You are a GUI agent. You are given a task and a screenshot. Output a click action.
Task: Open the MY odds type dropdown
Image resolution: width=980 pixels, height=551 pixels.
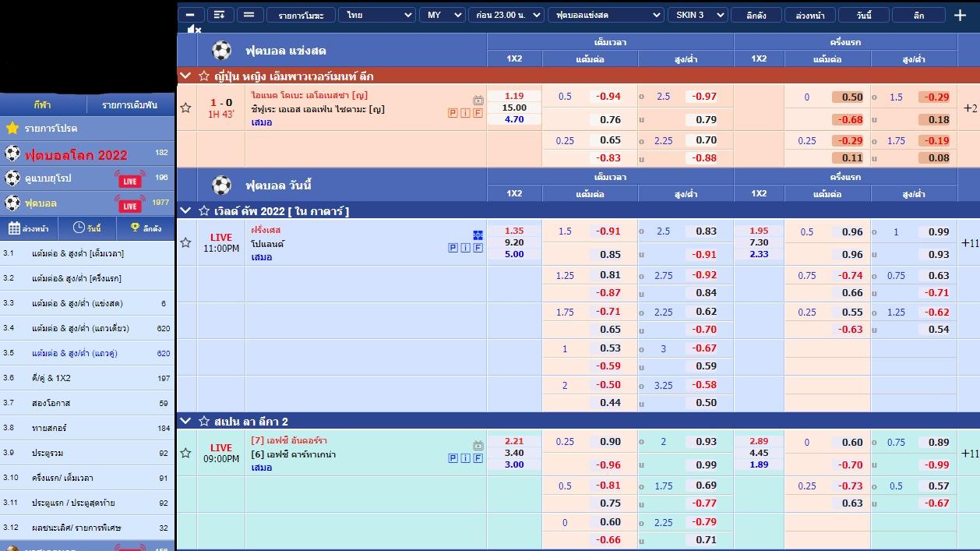click(x=443, y=15)
